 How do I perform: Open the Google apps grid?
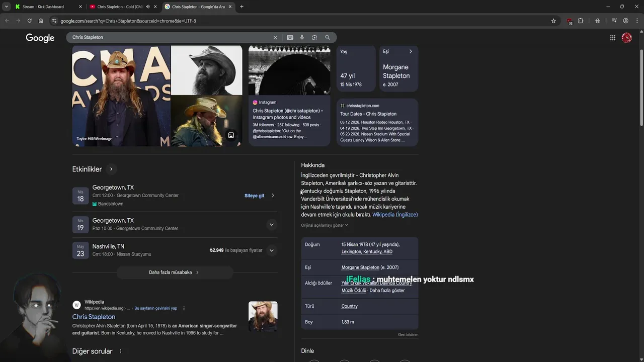click(613, 38)
